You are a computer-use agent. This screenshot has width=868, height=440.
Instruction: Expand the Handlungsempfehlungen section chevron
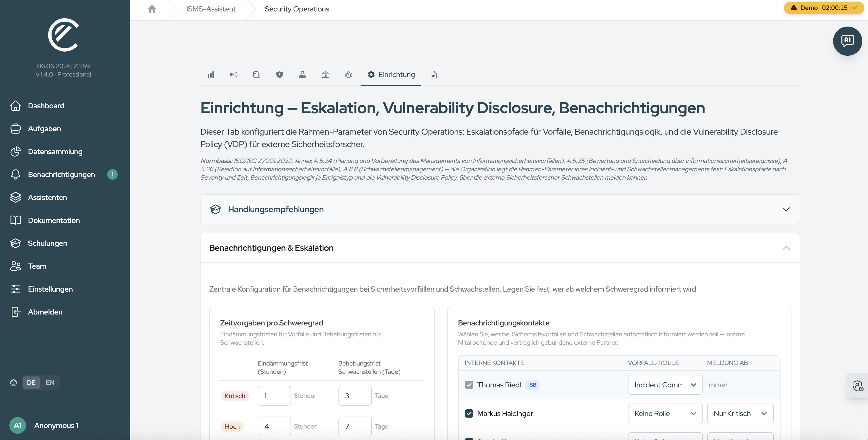point(786,209)
